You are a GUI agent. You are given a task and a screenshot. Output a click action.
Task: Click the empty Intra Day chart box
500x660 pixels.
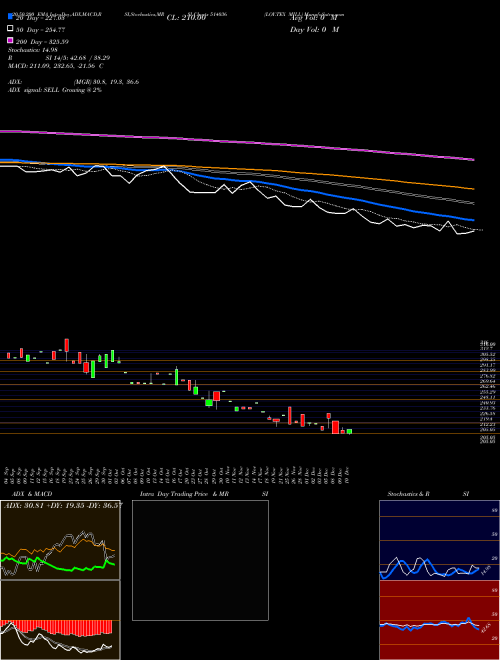200,560
